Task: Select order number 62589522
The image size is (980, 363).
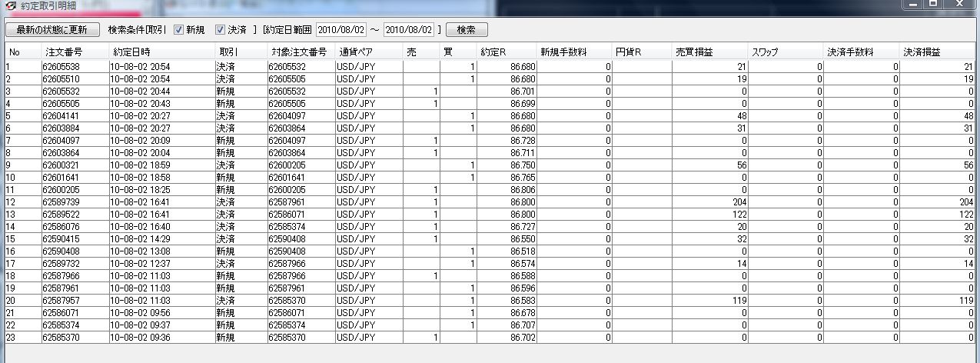Action: pos(61,214)
